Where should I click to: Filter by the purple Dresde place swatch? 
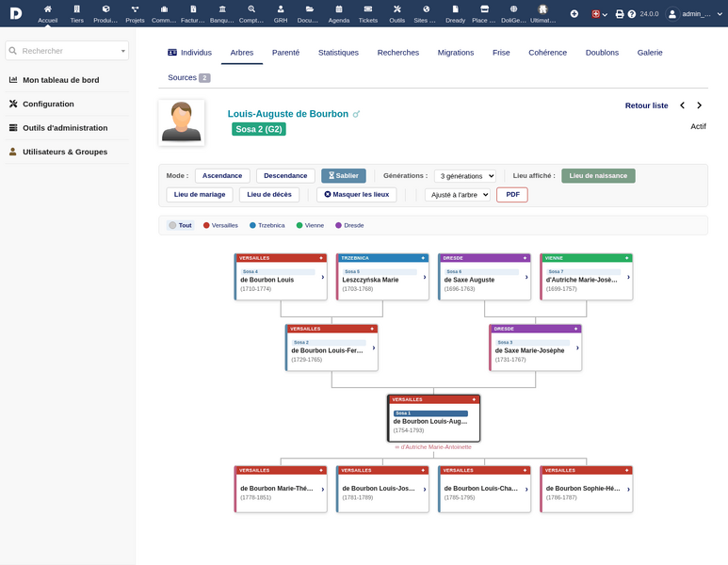point(338,225)
